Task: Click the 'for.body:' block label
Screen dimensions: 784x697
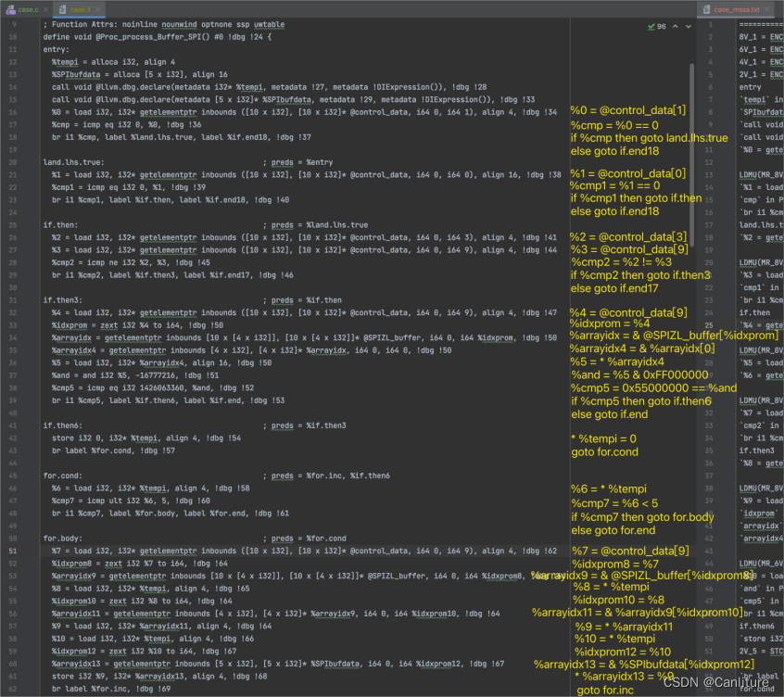Action: tap(62, 539)
